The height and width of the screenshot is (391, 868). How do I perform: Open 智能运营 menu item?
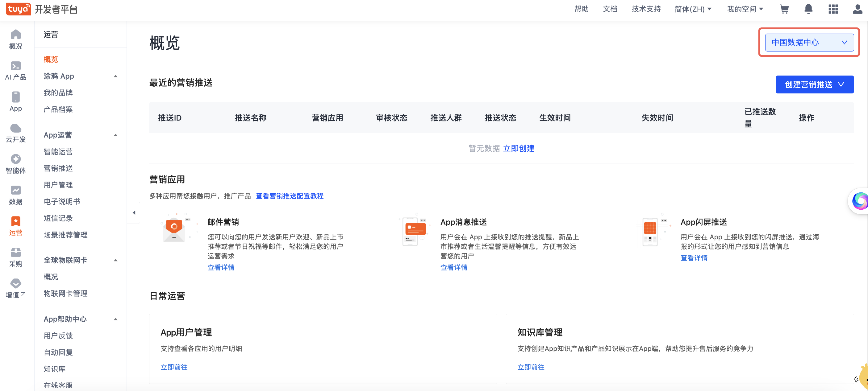click(58, 152)
